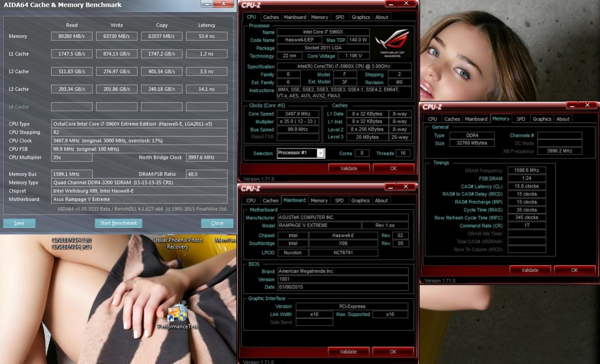This screenshot has width=600, height=364.
Task: Click the L2 Cache Write value 276.97 GB/s
Action: [x=117, y=71]
